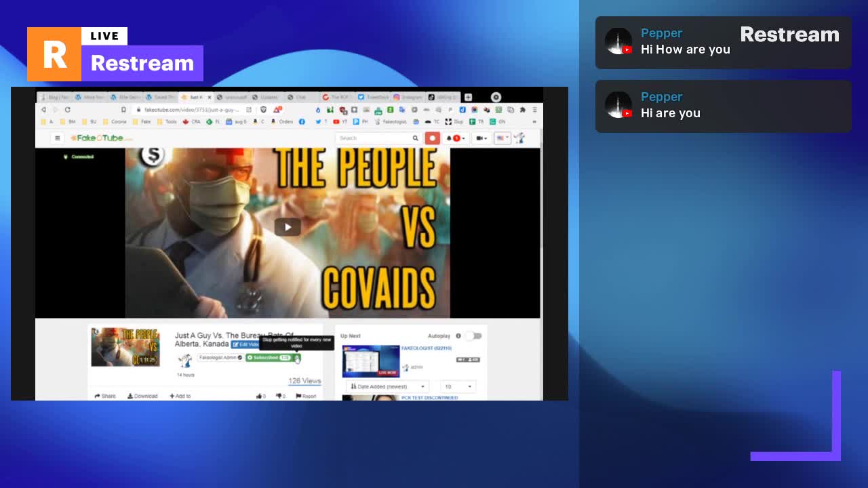This screenshot has height=488, width=868.
Task: Switch to the TweetDeck browser tab
Action: 373,97
